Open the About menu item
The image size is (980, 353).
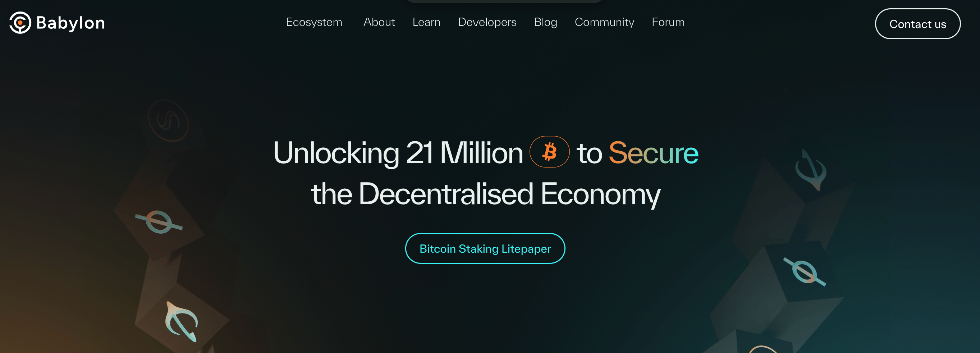[379, 22]
